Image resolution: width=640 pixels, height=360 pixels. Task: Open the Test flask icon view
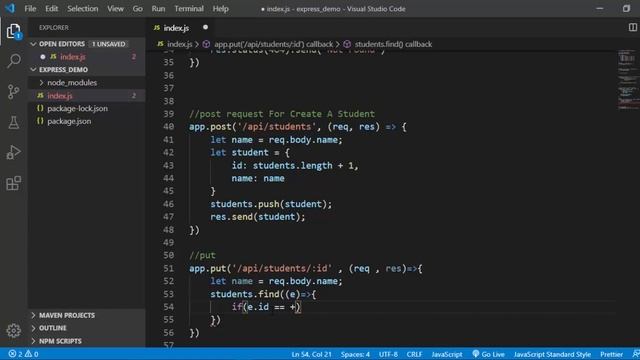[13, 122]
